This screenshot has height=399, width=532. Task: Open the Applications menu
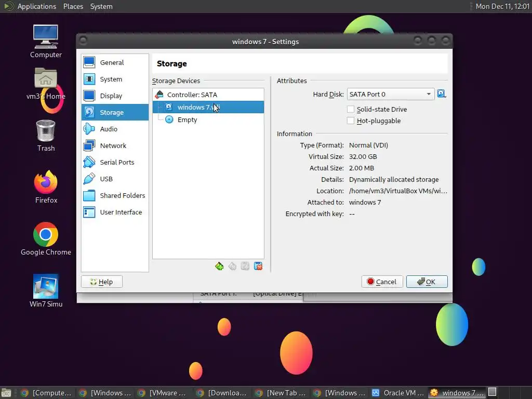37,6
